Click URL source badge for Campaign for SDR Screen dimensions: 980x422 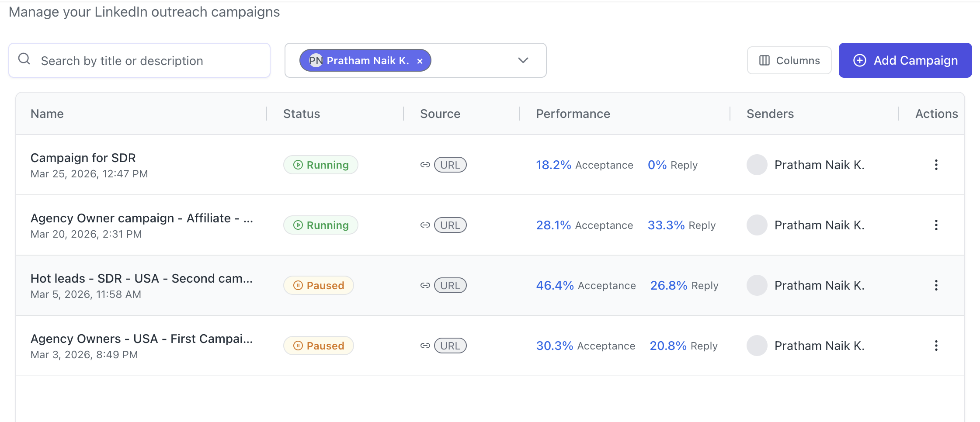click(x=450, y=165)
